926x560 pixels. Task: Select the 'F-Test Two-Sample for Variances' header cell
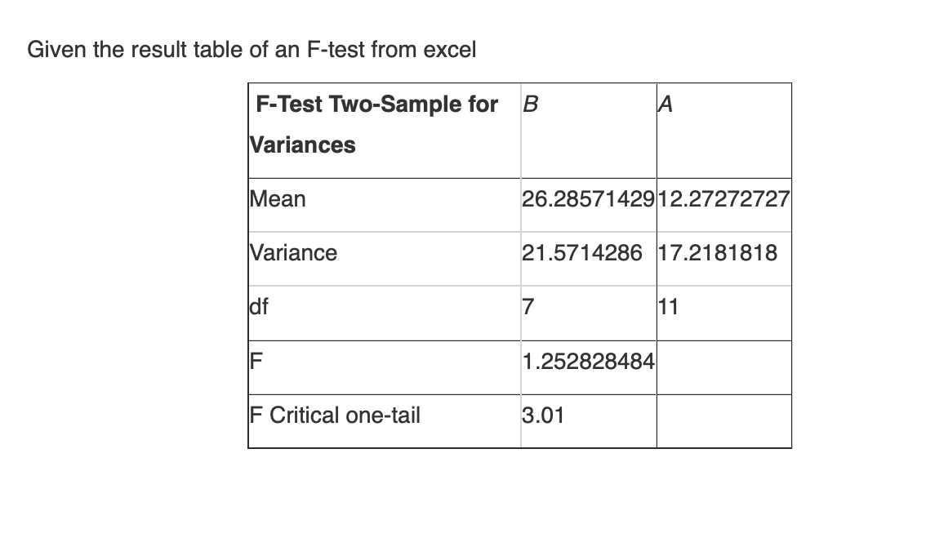point(385,131)
